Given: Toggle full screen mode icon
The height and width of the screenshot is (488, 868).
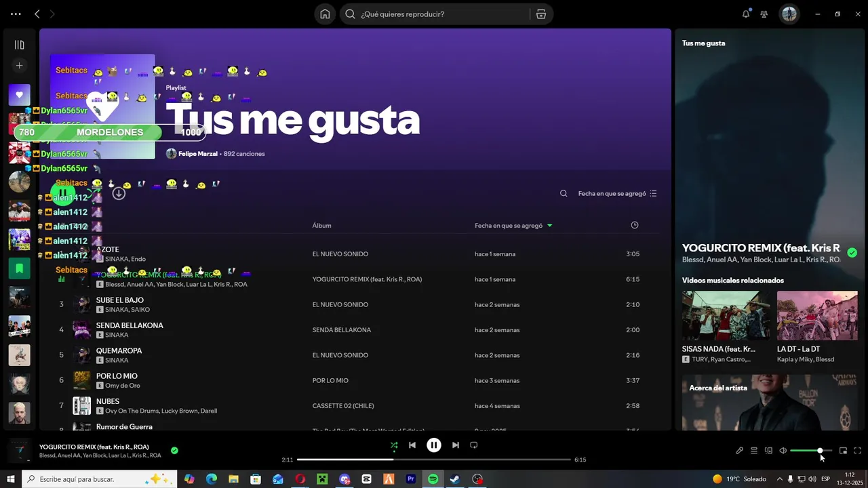Looking at the screenshot, I should point(858,451).
